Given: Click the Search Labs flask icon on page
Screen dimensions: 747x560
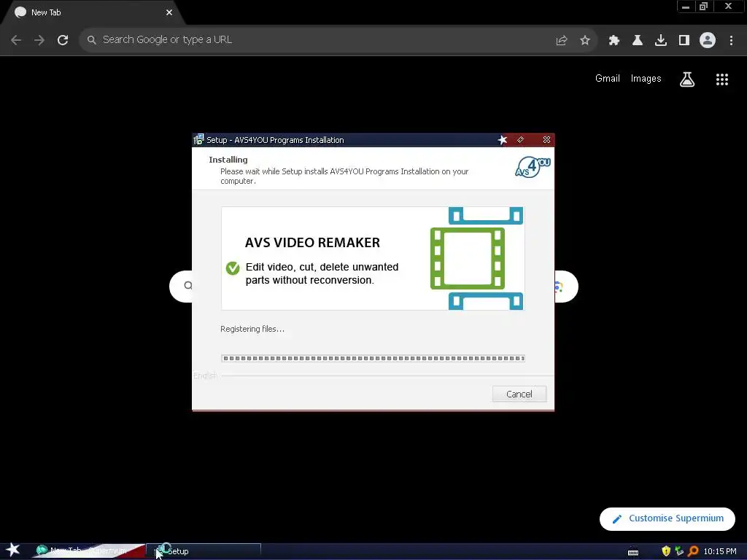Looking at the screenshot, I should click(x=687, y=79).
